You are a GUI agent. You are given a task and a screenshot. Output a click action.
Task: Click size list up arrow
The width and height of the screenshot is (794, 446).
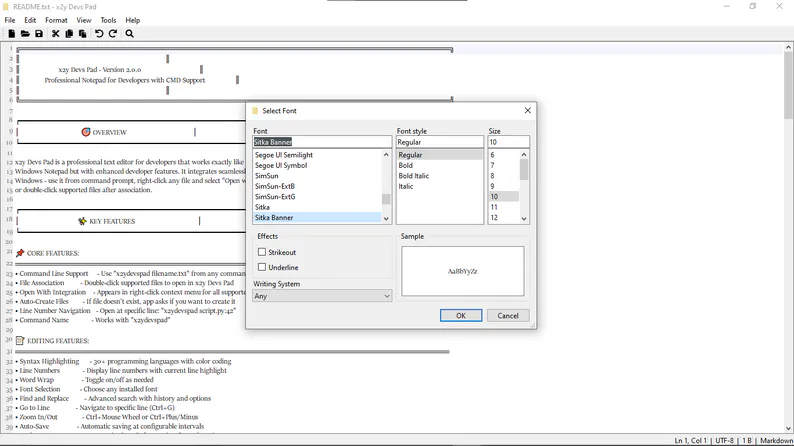524,155
